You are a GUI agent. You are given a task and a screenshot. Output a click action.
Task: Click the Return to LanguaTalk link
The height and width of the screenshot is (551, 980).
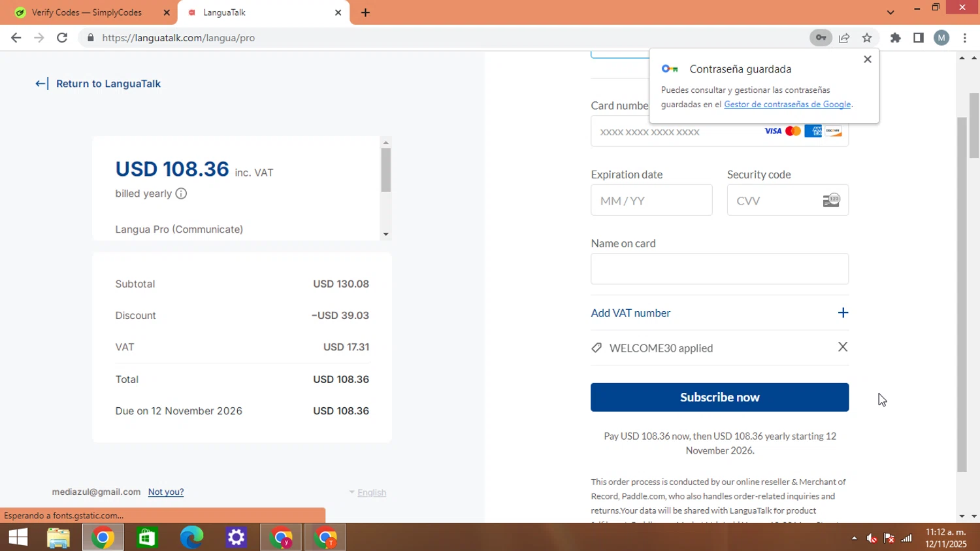[108, 84]
